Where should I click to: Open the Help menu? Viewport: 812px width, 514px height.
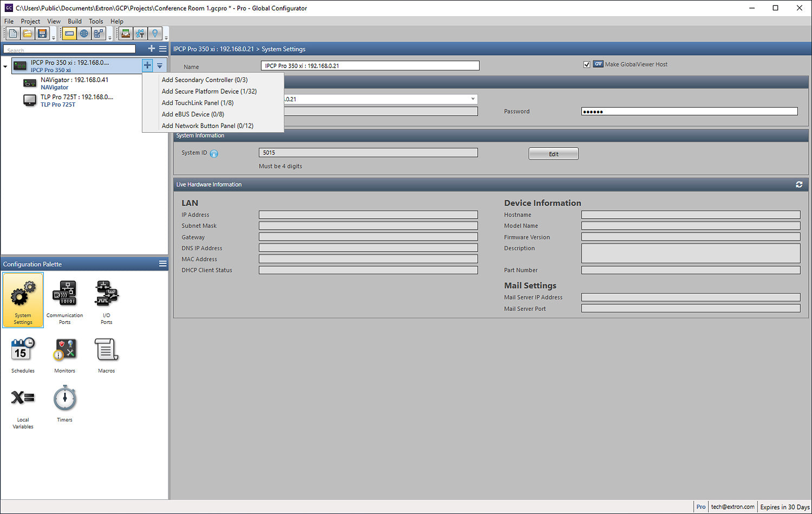pos(117,21)
